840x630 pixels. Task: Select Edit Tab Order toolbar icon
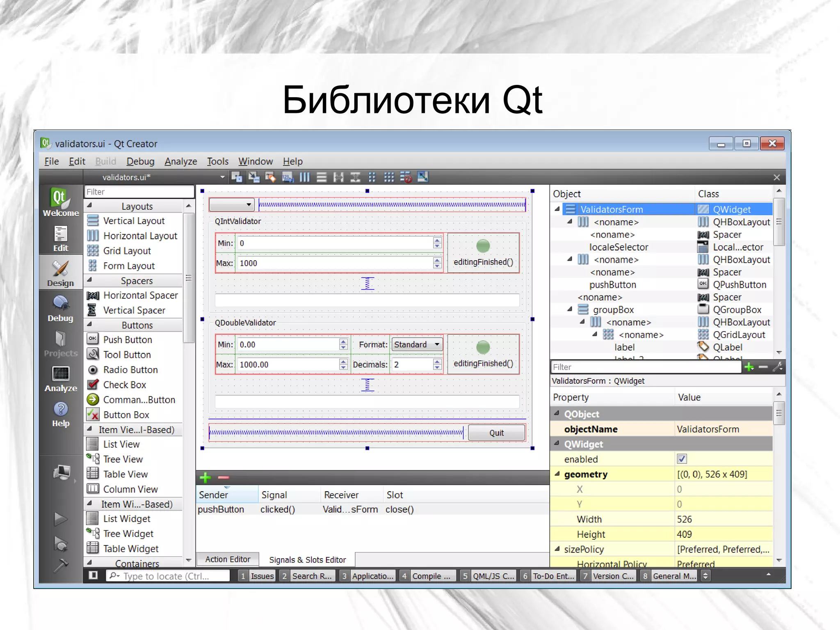288,177
